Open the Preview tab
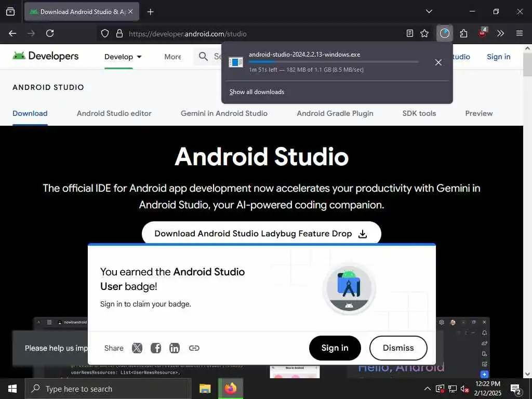This screenshot has width=532, height=399. coord(478,113)
